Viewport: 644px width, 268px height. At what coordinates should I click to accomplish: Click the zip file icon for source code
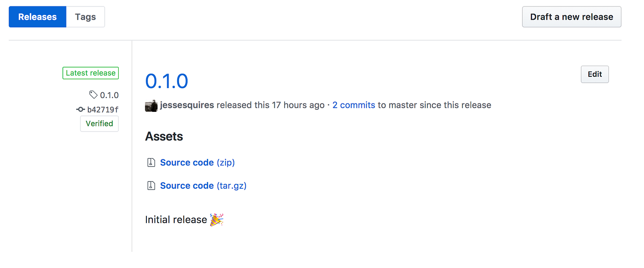(151, 163)
